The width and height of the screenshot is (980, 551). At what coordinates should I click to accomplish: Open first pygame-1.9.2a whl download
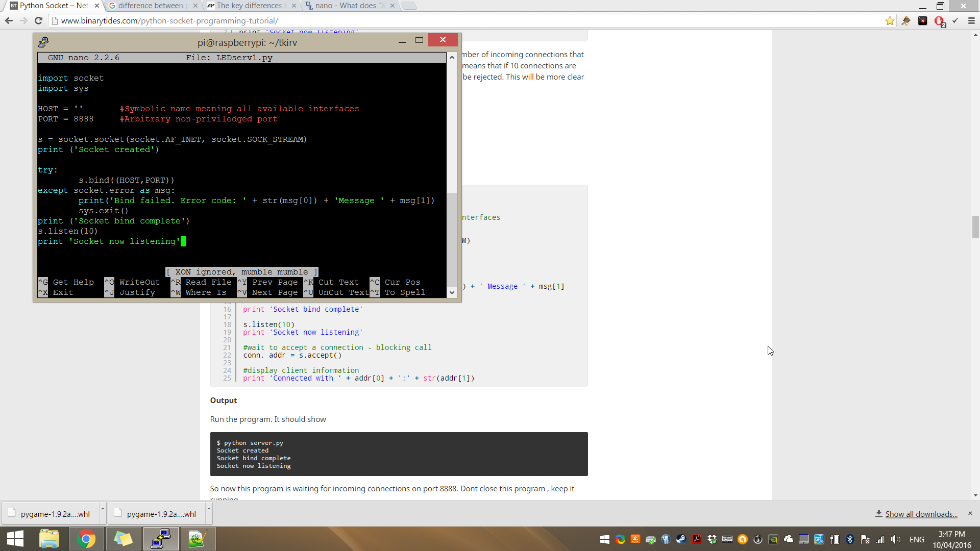point(50,514)
